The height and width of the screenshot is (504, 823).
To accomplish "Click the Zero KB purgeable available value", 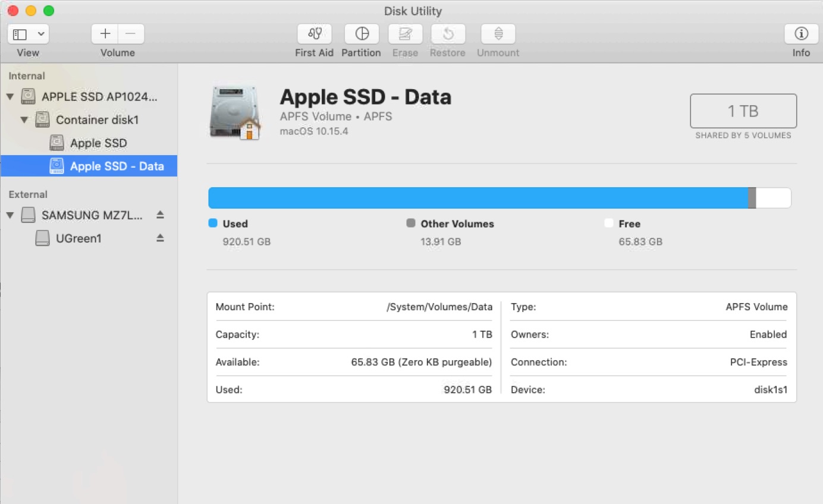I will coord(422,363).
